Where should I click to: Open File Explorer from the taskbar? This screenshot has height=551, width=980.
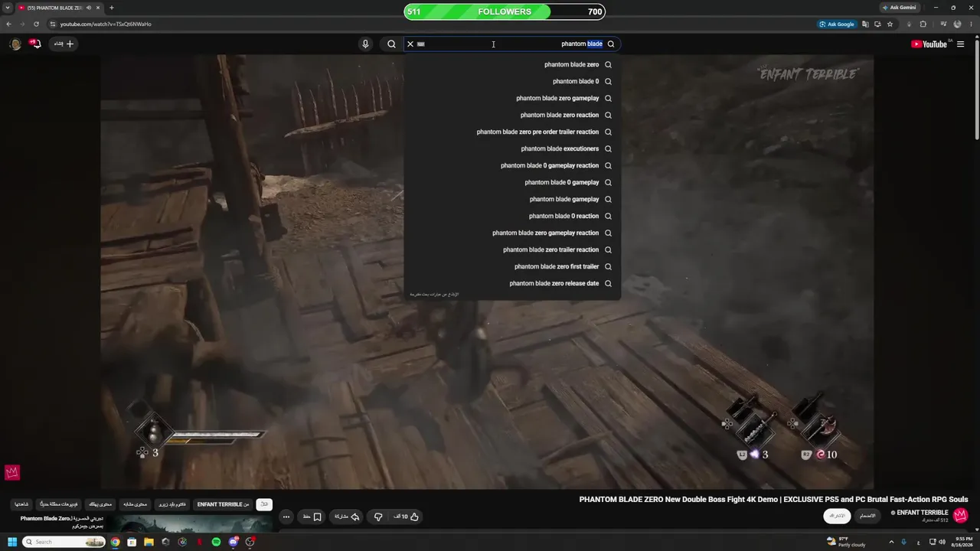[149, 542]
